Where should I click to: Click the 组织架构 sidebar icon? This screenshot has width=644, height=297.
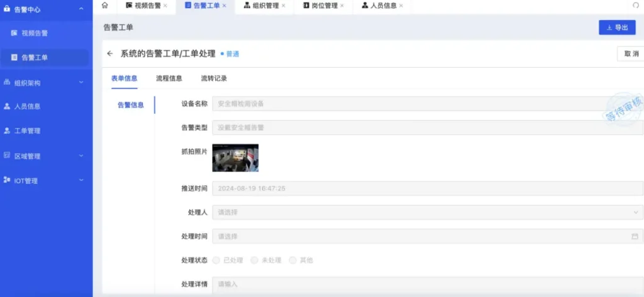6,82
